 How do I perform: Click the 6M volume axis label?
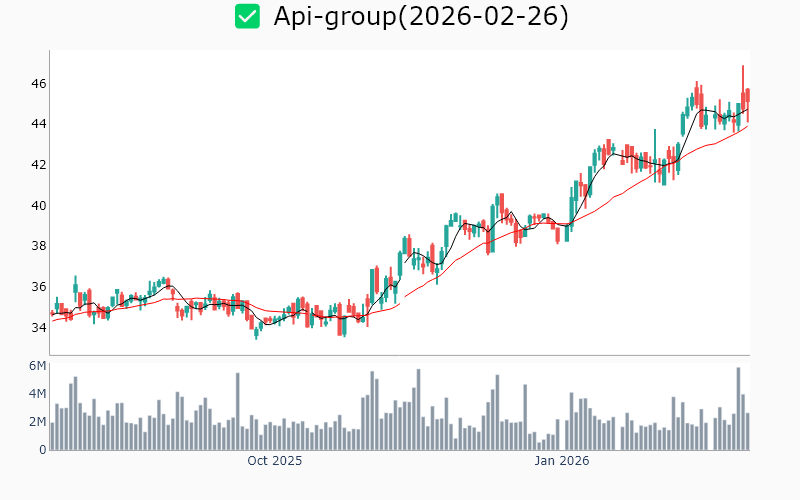pyautogui.click(x=37, y=366)
